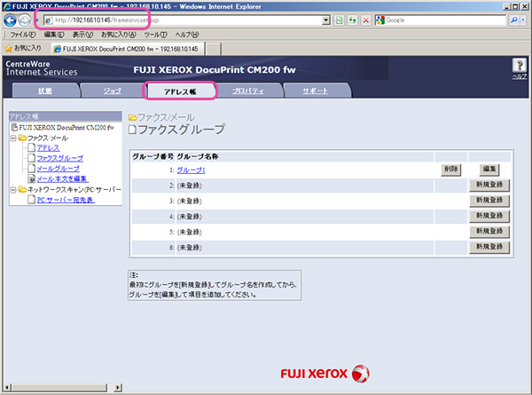Open the グループ1 link in the table
Viewport: 532px width, 395px height.
coord(191,170)
